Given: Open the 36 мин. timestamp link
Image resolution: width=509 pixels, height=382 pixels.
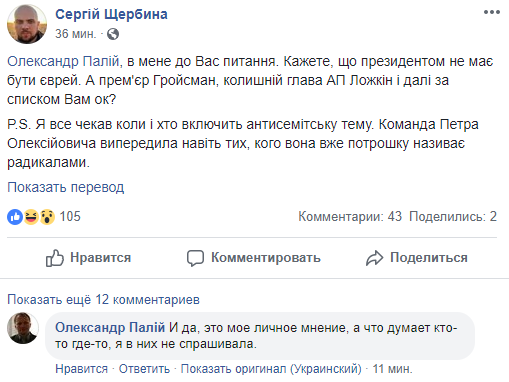Looking at the screenshot, I should point(76,34).
